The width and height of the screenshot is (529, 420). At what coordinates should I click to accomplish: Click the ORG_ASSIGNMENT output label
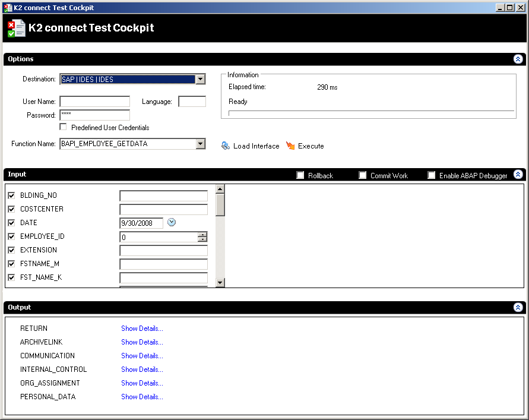50,383
